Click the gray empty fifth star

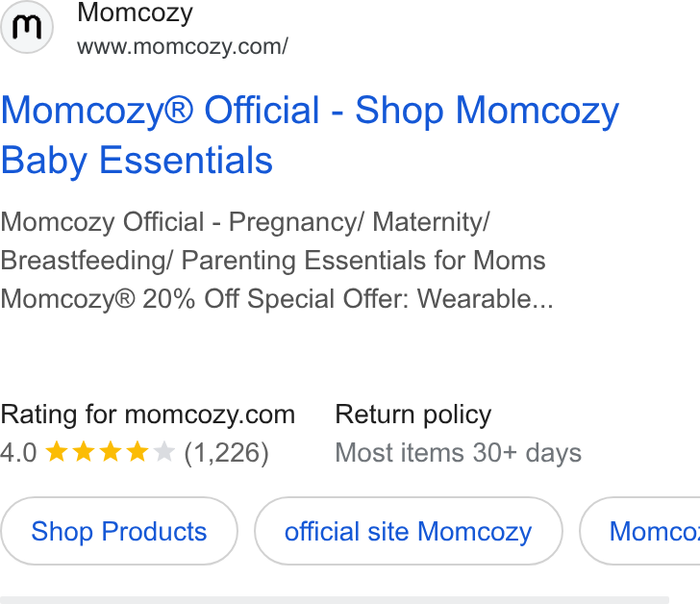pos(163,452)
